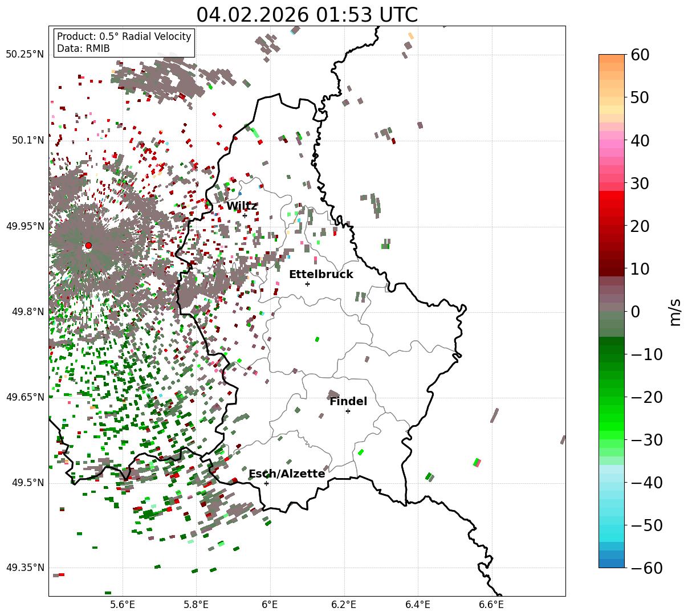Click the 49.95°N latitude label
This screenshot has height=616, width=688.
[25, 226]
